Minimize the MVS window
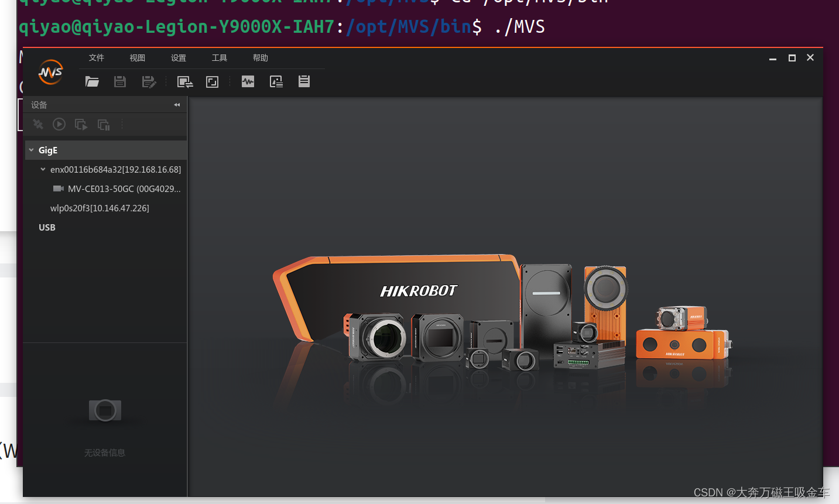The height and width of the screenshot is (504, 839). tap(773, 58)
